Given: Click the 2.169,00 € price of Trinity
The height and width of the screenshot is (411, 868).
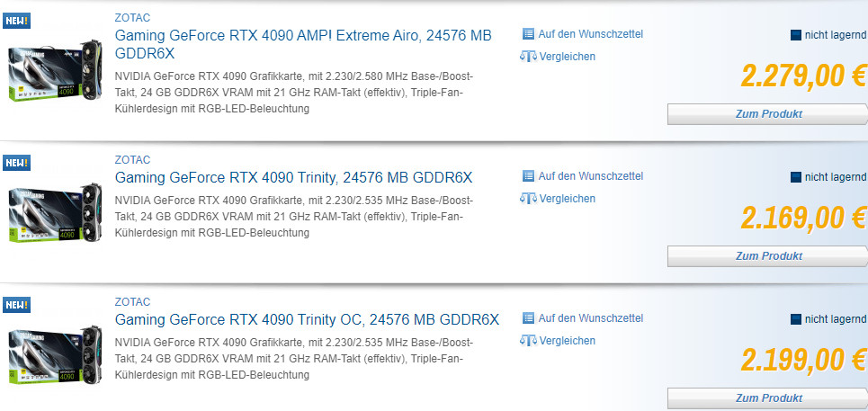Looking at the screenshot, I should [x=804, y=217].
